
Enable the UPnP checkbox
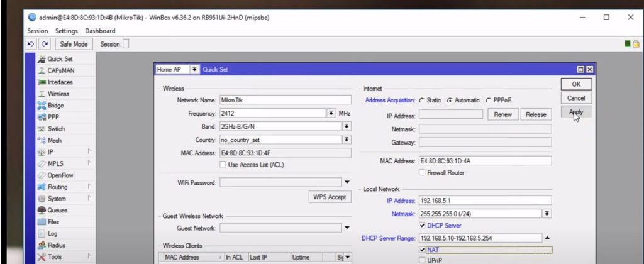(422, 260)
